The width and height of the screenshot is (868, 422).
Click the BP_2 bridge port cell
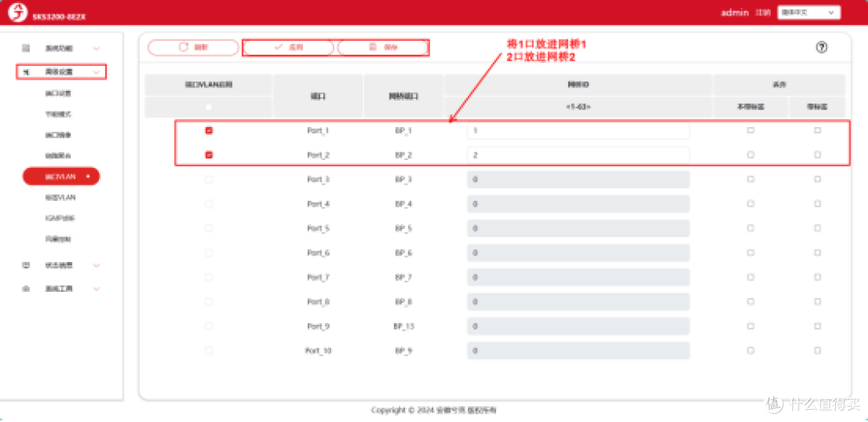(x=403, y=155)
